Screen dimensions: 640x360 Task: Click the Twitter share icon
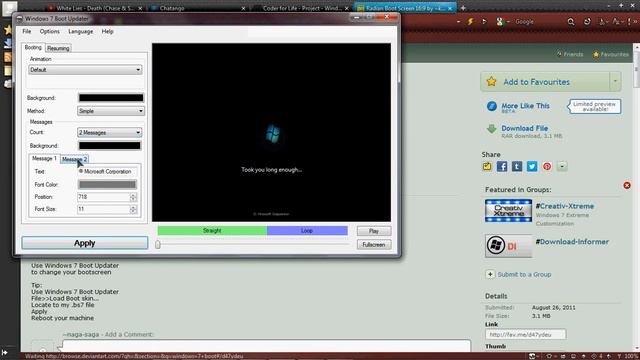coord(532,166)
